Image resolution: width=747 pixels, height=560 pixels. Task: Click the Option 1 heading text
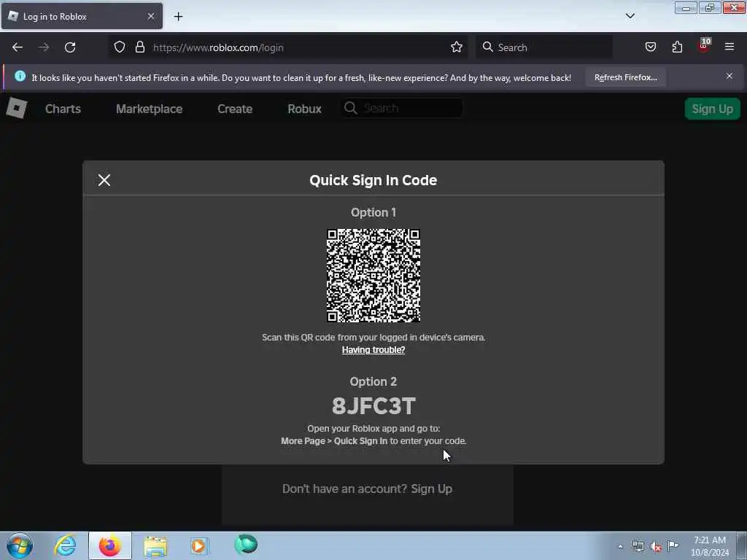373,212
